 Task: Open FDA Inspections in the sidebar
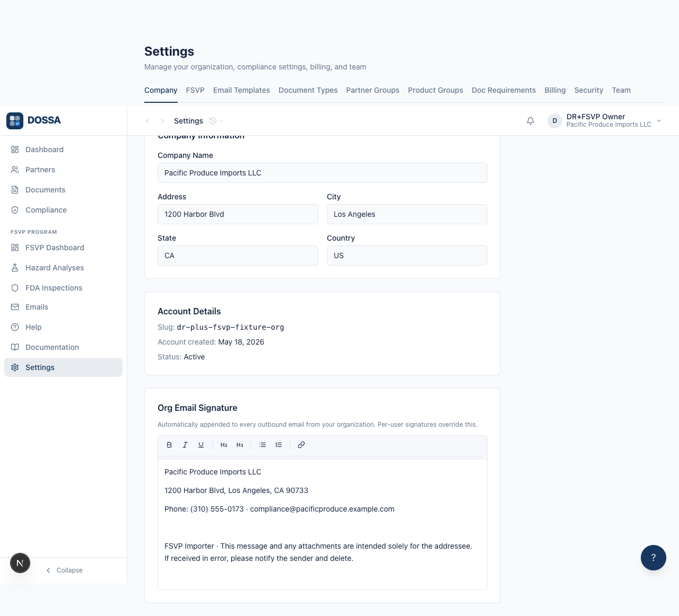coord(63,288)
